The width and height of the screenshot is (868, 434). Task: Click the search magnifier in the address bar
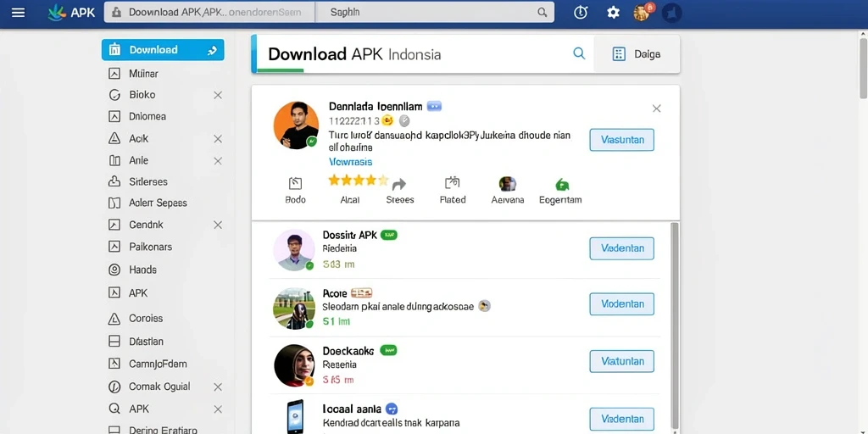[542, 12]
